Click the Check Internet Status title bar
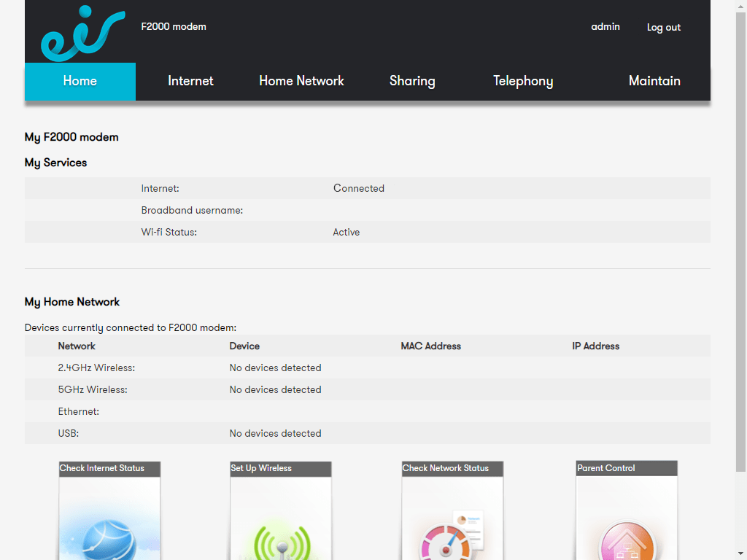This screenshot has width=747, height=560. pos(109,468)
